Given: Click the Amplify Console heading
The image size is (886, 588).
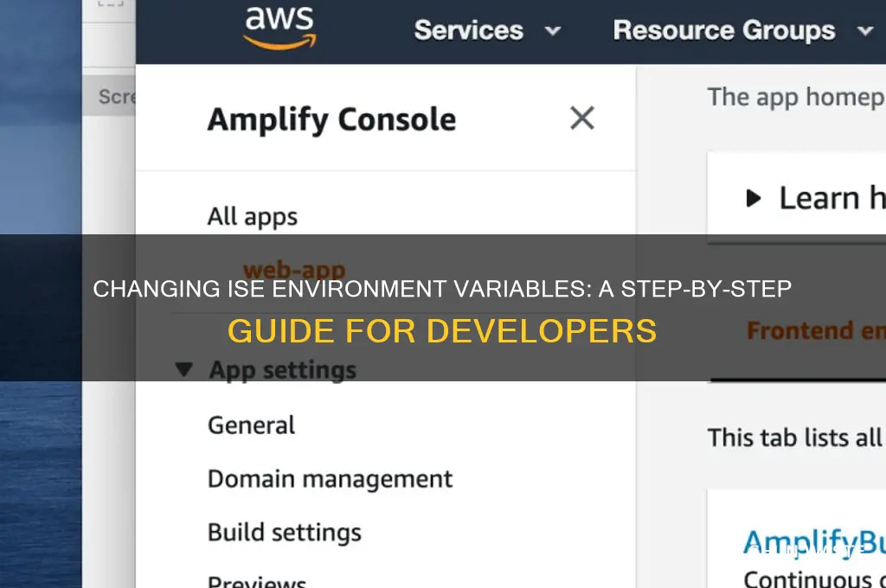Looking at the screenshot, I should click(x=331, y=119).
